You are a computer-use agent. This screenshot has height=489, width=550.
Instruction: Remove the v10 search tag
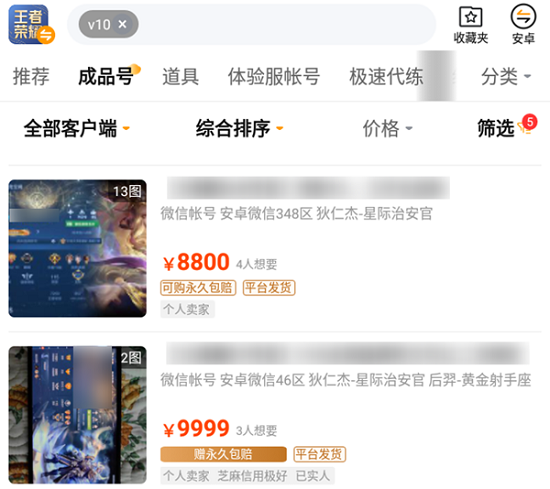(x=122, y=24)
